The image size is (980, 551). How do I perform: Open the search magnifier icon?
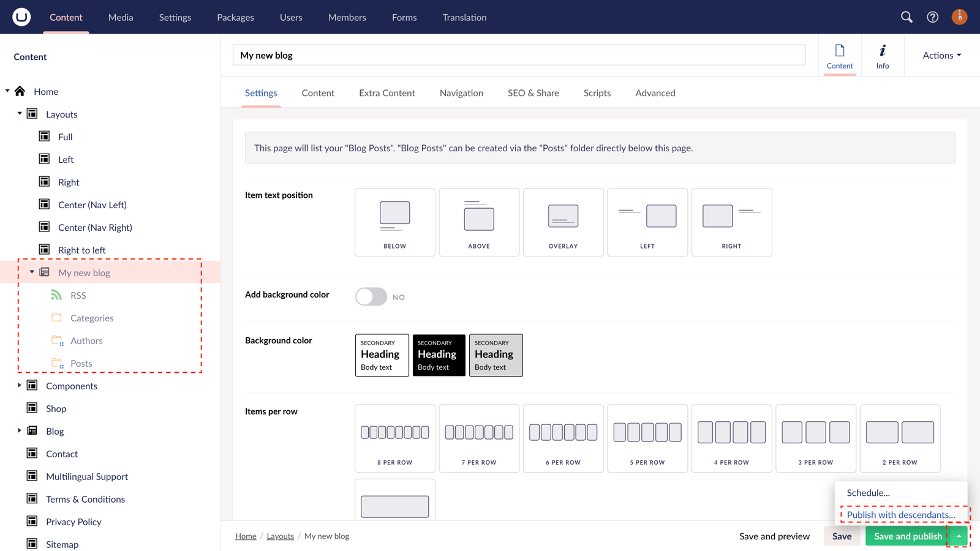coord(907,17)
